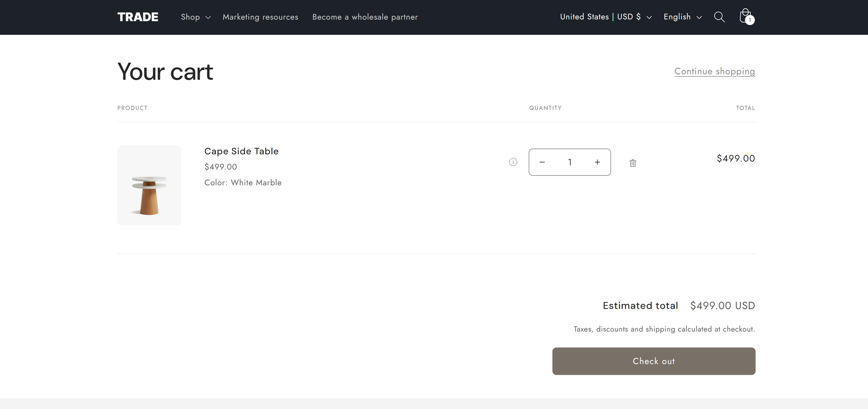The height and width of the screenshot is (409, 868).
Task: Click the White Marble color text
Action: pyautogui.click(x=256, y=182)
